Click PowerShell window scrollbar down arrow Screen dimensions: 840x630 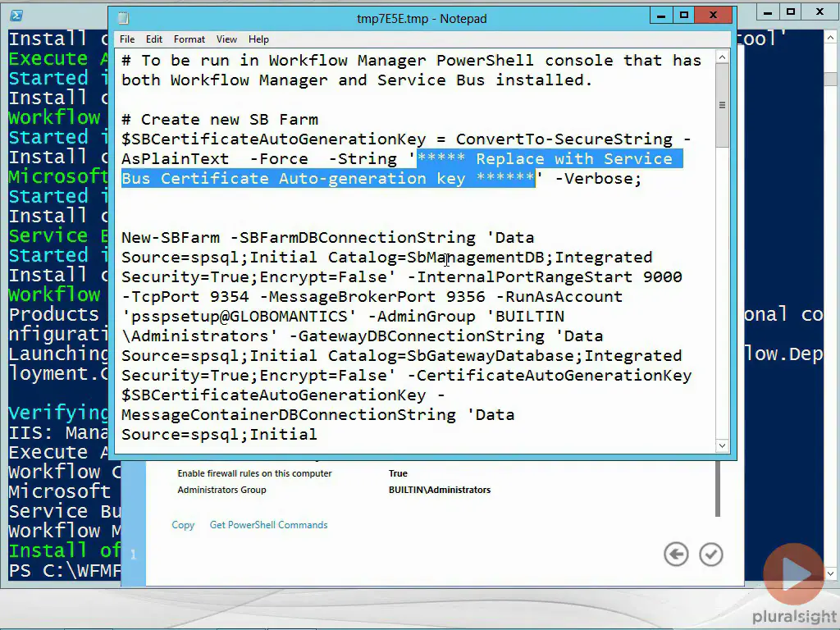pos(830,573)
